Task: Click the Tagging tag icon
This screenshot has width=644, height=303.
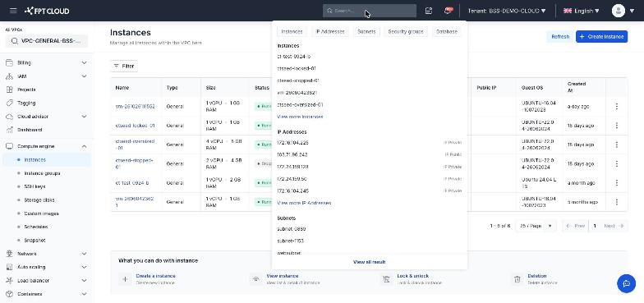Action: pos(10,103)
